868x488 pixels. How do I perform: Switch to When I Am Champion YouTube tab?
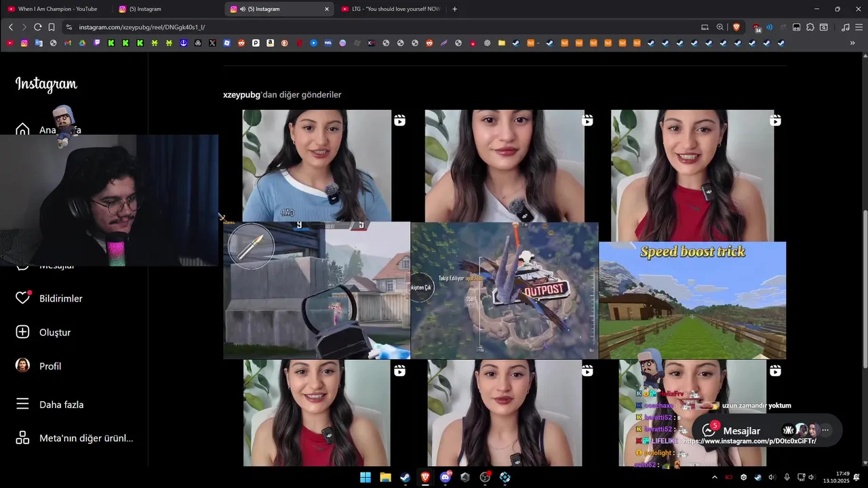(56, 9)
